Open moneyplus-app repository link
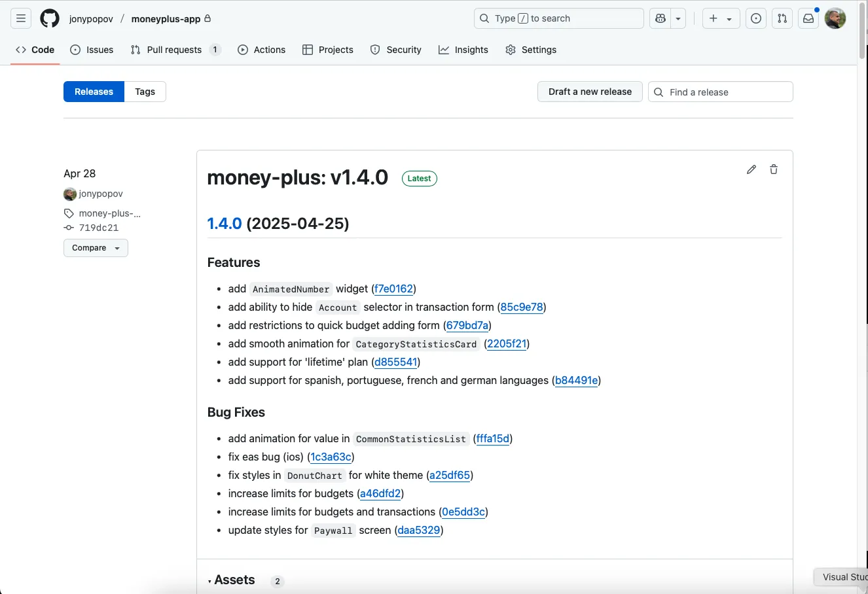The width and height of the screenshot is (868, 594). pos(166,19)
